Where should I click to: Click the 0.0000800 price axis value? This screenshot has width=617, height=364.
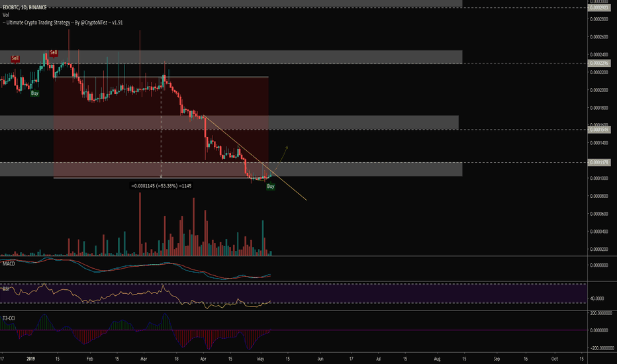599,196
